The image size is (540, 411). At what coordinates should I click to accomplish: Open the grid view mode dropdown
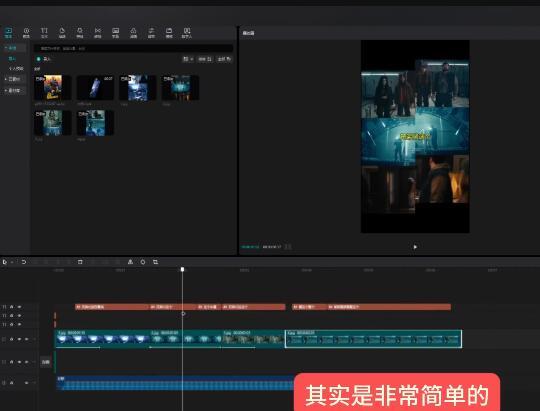point(188,59)
